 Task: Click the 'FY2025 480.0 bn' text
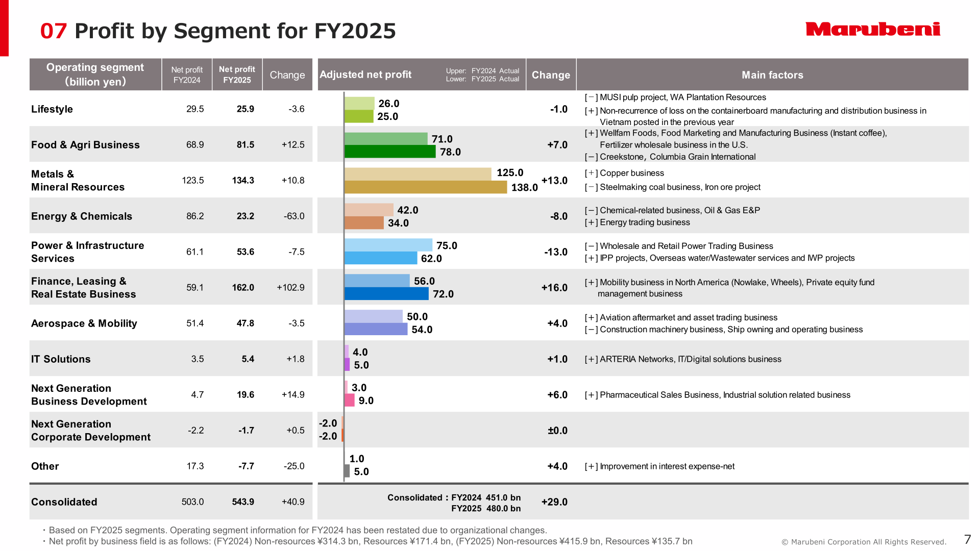pos(486,509)
